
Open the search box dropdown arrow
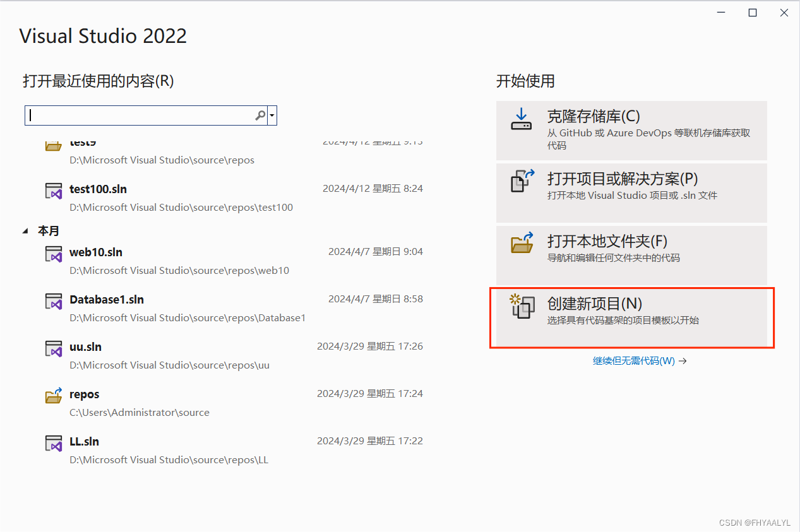(272, 115)
